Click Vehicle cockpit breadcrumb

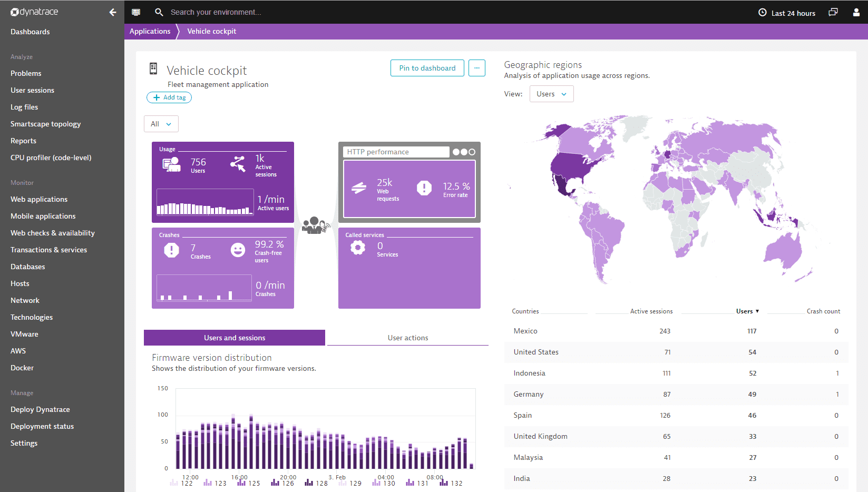point(212,31)
